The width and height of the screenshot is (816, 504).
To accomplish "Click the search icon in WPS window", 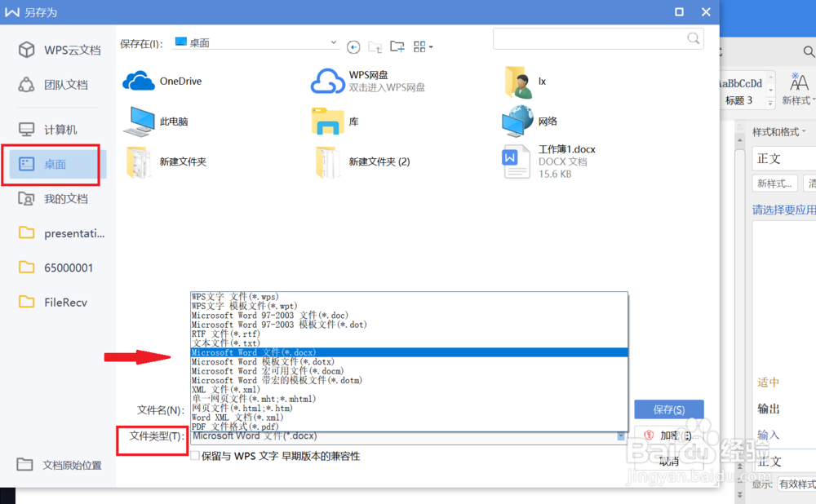I will pyautogui.click(x=808, y=51).
